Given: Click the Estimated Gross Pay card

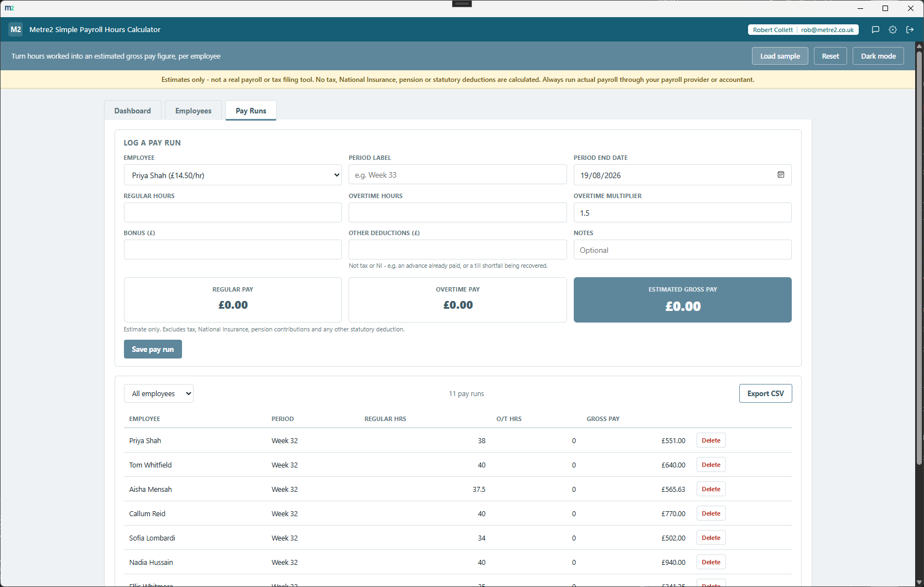Looking at the screenshot, I should [682, 300].
